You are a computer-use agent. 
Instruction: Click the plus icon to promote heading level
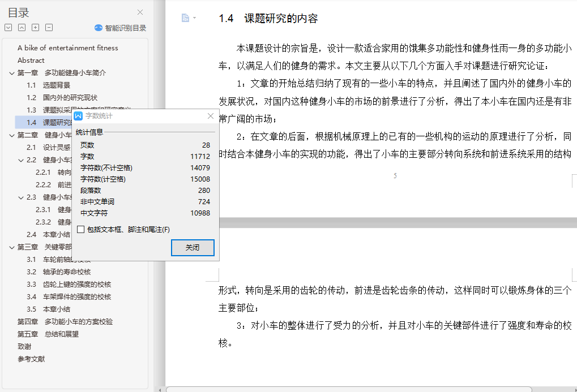(35, 28)
